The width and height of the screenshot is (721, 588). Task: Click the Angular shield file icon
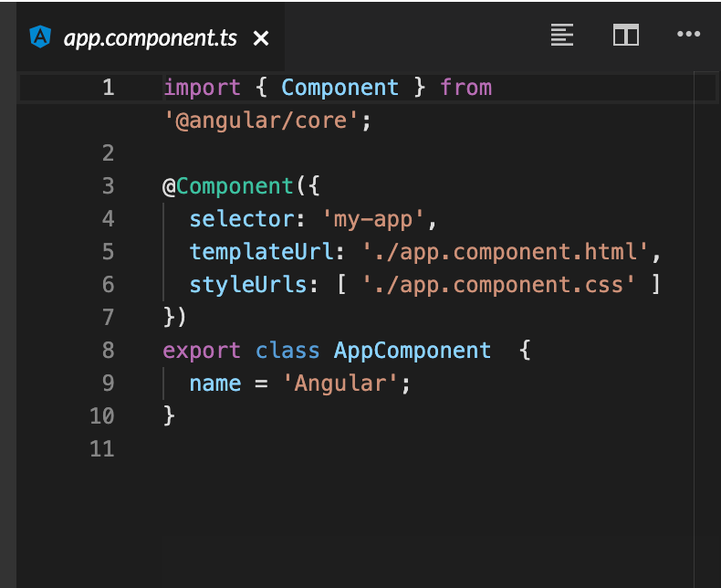click(x=40, y=37)
